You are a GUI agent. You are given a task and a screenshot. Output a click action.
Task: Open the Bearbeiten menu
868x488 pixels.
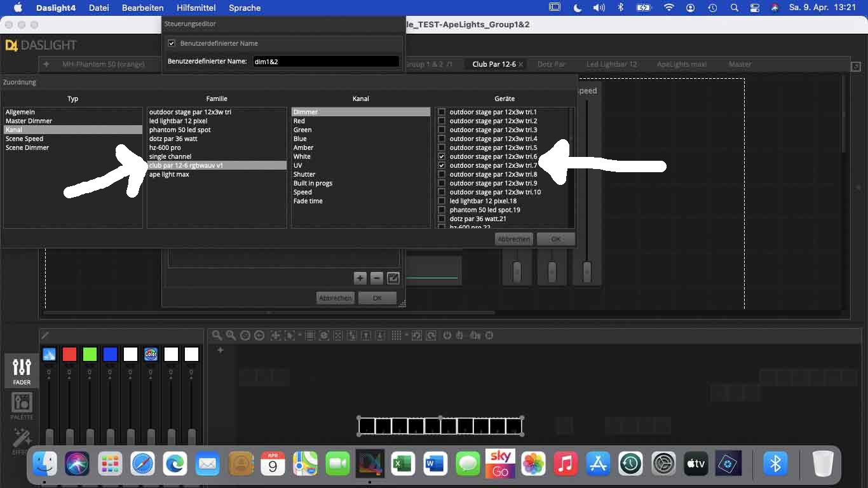point(143,8)
